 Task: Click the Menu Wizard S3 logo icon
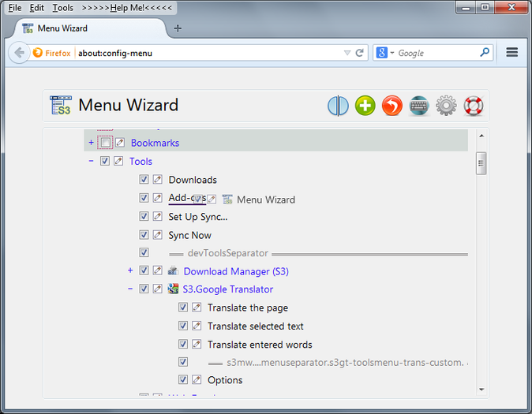(x=61, y=105)
